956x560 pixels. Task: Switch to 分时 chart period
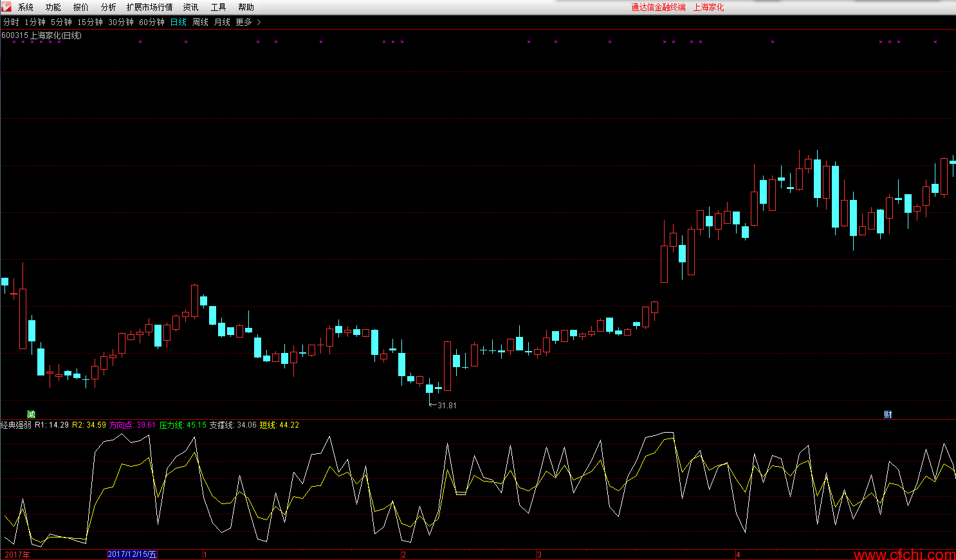11,22
